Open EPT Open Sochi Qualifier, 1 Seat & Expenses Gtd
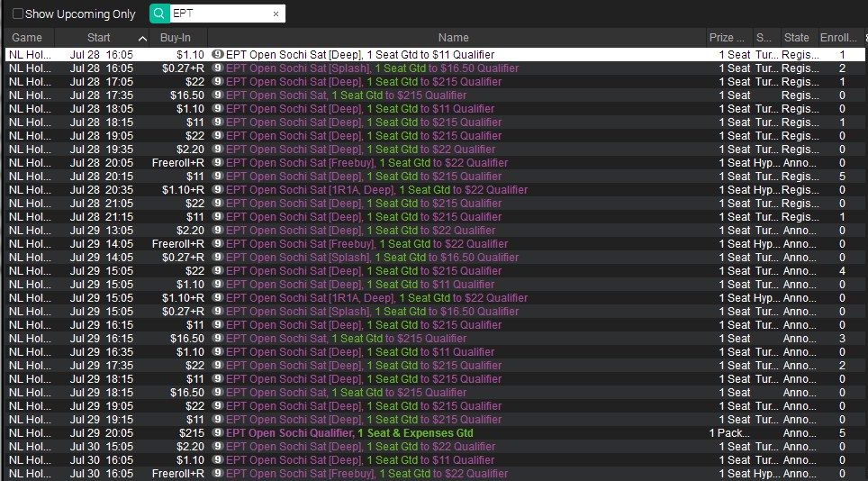Image resolution: width=868 pixels, height=481 pixels. (349, 433)
